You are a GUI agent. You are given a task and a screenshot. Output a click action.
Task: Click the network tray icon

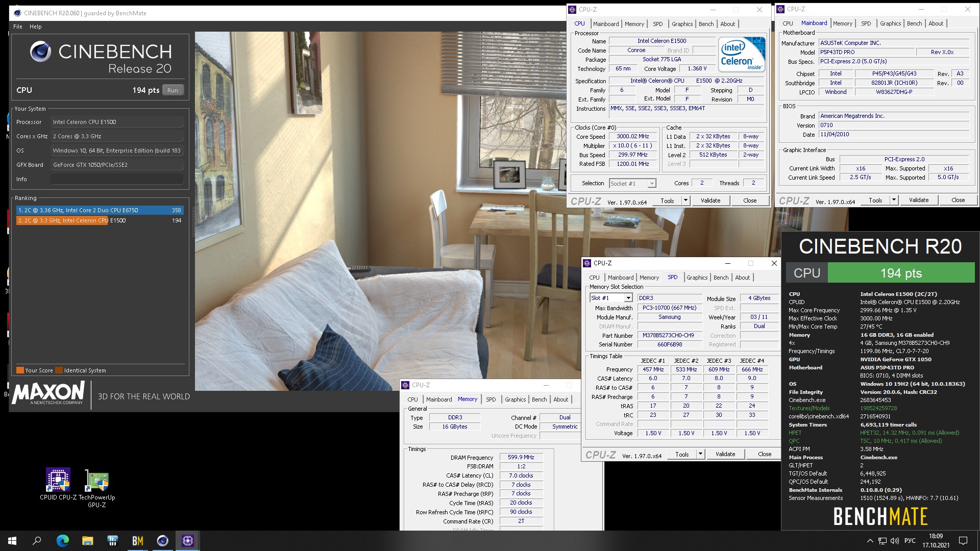[883, 541]
